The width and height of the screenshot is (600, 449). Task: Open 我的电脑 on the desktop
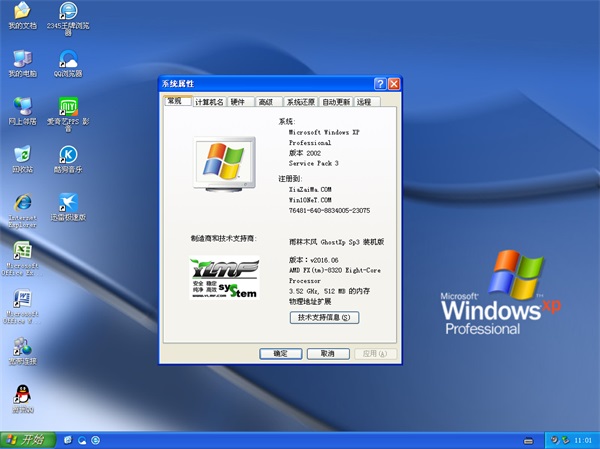click(x=21, y=59)
